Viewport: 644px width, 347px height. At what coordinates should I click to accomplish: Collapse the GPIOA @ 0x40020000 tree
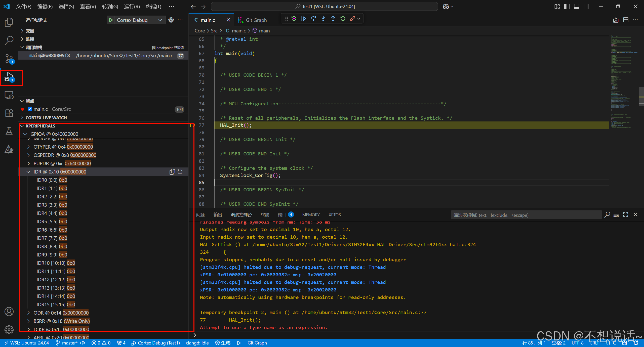(x=25, y=134)
